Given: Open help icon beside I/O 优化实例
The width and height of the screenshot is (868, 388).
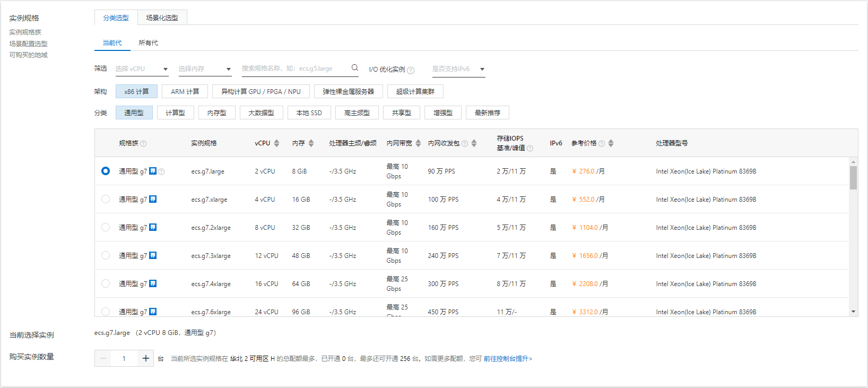Looking at the screenshot, I should pos(411,70).
